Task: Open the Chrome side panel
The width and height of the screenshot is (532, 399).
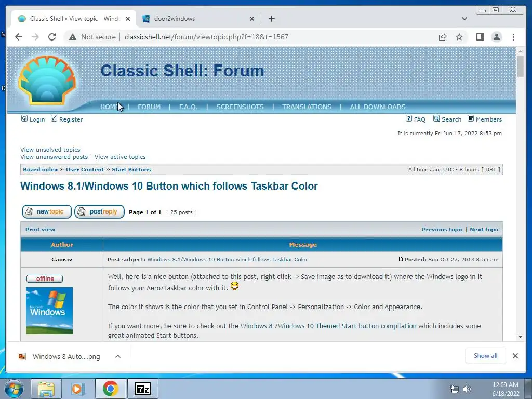Action: [x=480, y=37]
